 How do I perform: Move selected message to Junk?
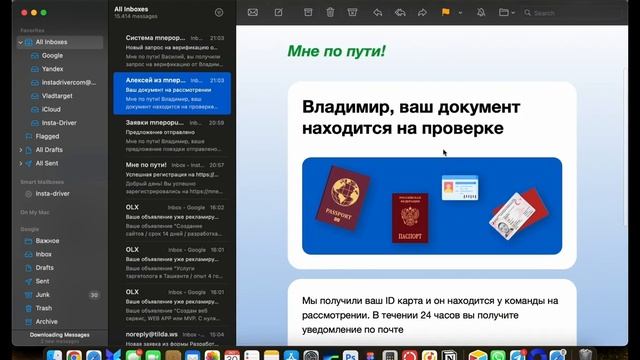(352, 13)
